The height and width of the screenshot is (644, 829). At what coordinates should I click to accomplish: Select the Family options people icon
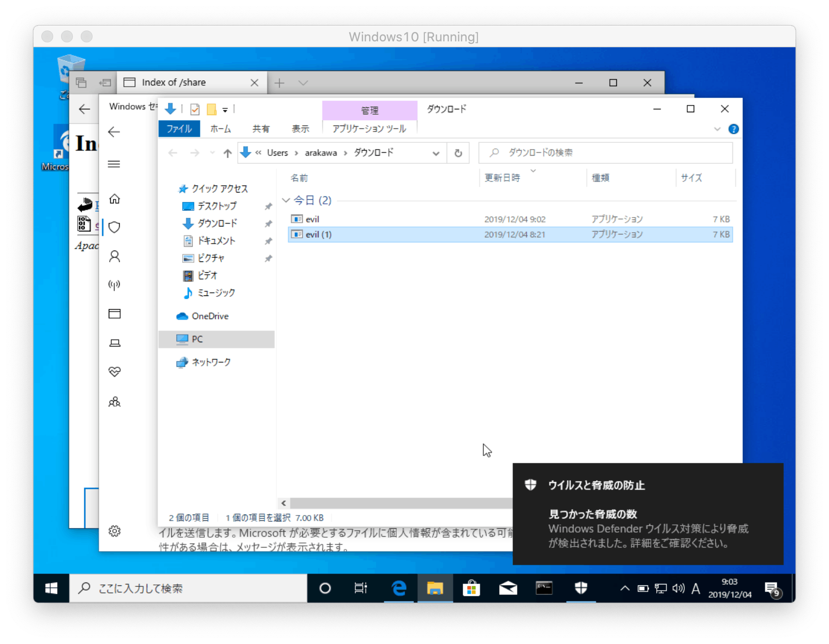point(115,402)
